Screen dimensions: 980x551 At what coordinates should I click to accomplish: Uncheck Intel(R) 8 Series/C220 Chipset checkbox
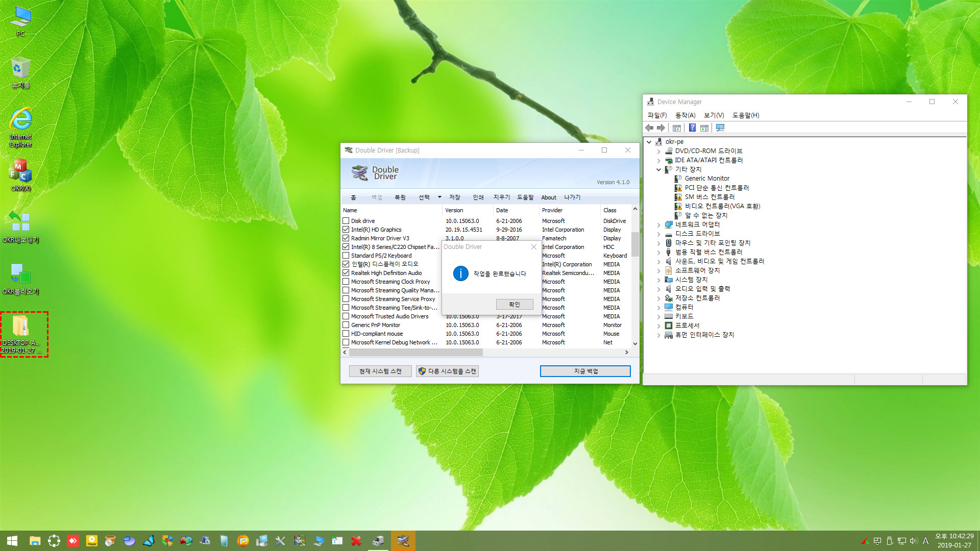[x=346, y=247]
